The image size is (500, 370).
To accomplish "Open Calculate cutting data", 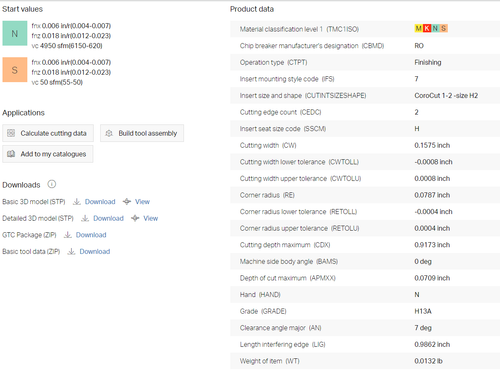I will (x=48, y=133).
